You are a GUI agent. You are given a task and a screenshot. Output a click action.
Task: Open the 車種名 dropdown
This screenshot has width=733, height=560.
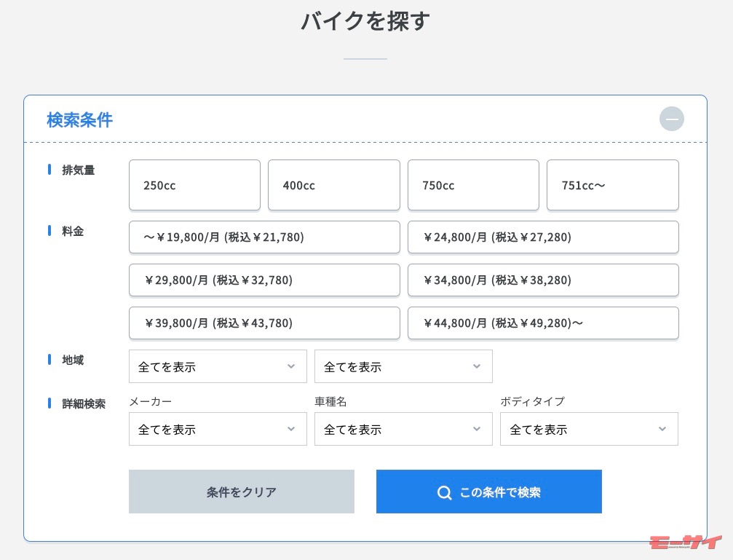click(403, 429)
